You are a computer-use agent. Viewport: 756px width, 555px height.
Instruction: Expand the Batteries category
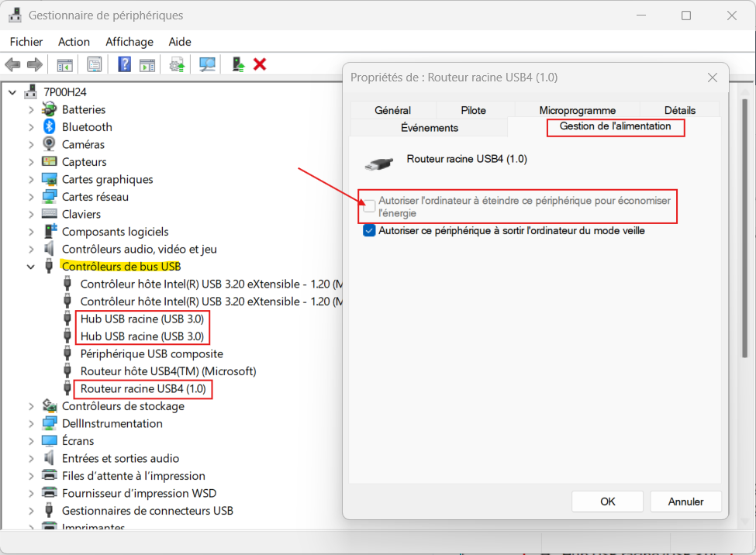(x=32, y=110)
